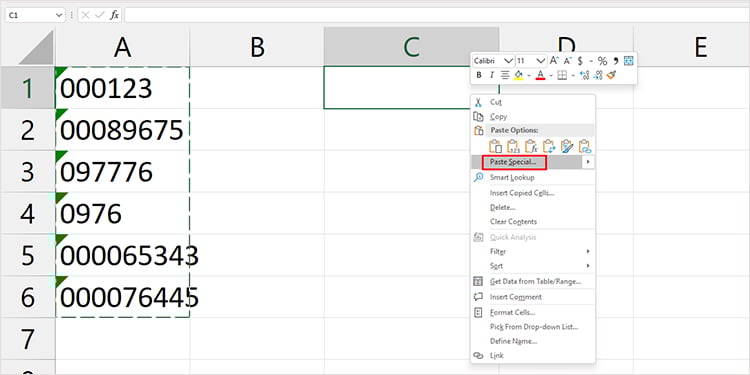Open Fill Color dropdown arrow
750x375 pixels.
pos(529,76)
